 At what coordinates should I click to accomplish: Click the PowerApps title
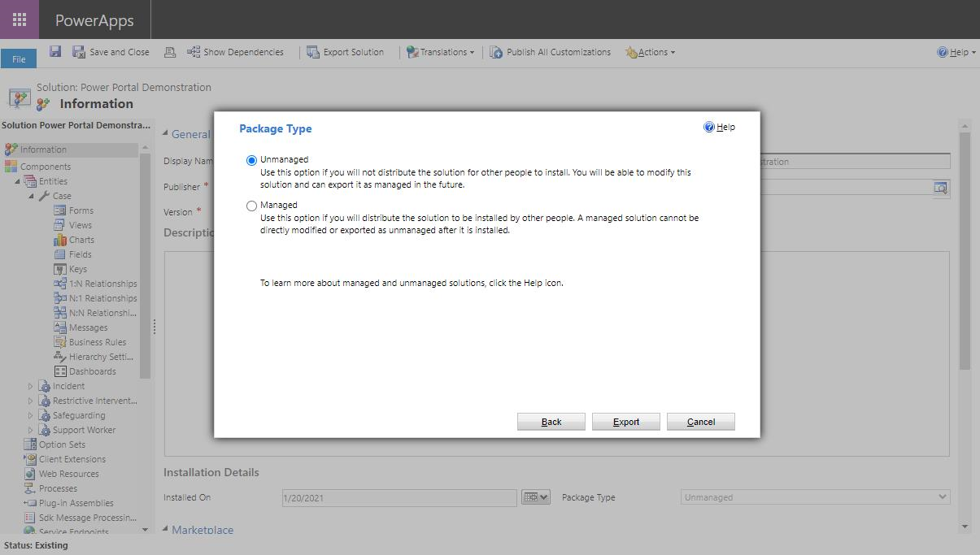point(94,20)
